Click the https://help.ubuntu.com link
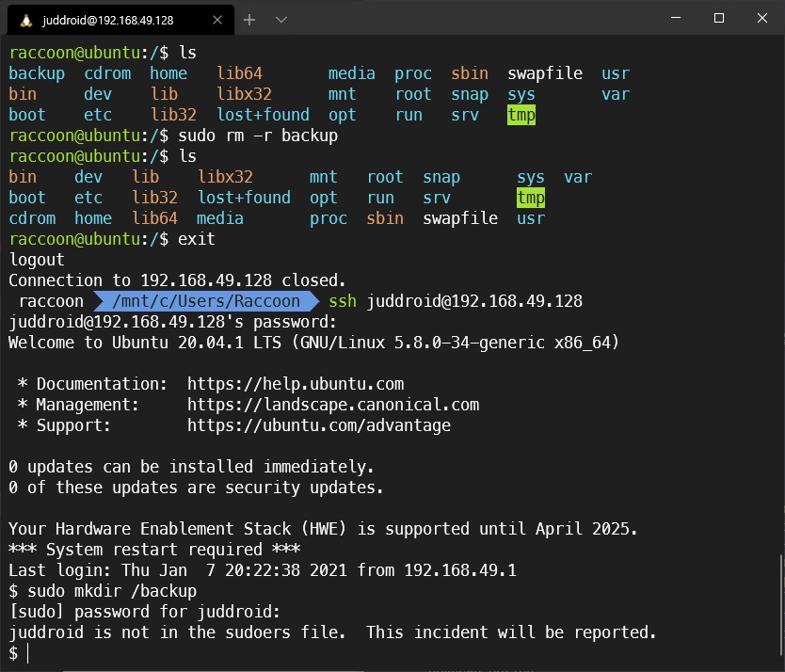Viewport: 785px width, 672px height. point(296,384)
